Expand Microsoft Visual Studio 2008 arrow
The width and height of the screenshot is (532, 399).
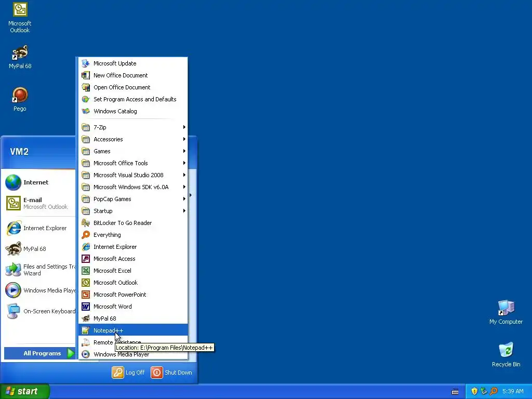point(184,175)
